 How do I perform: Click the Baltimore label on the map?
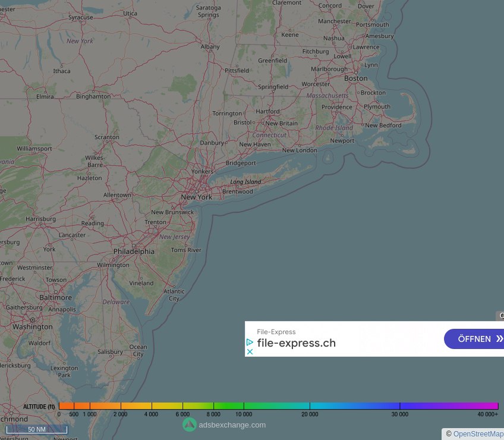56,297
